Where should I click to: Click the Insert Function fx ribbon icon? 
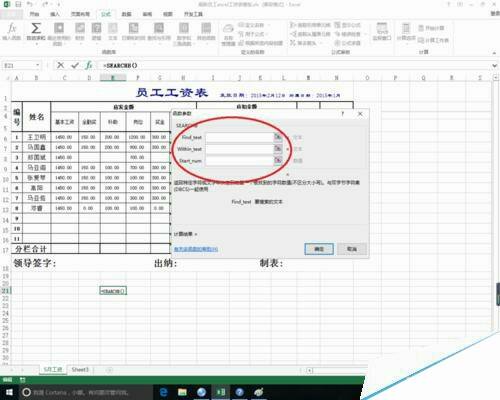[12, 29]
